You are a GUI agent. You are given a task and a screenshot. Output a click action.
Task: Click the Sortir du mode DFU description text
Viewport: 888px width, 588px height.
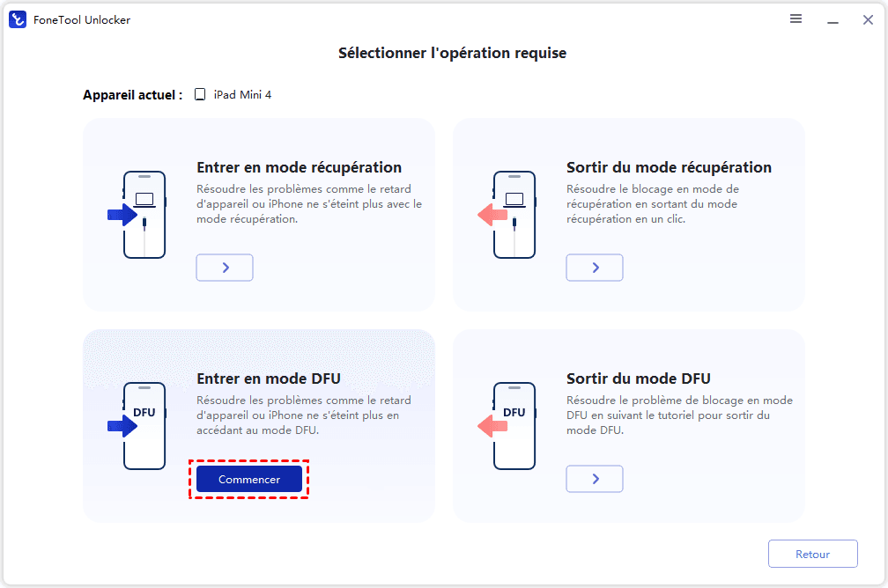point(679,415)
